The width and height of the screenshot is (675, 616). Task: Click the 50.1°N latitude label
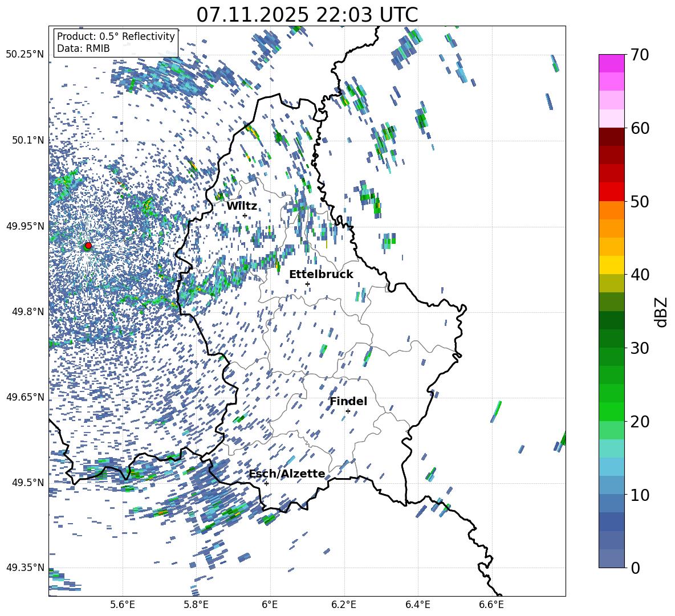coord(27,140)
